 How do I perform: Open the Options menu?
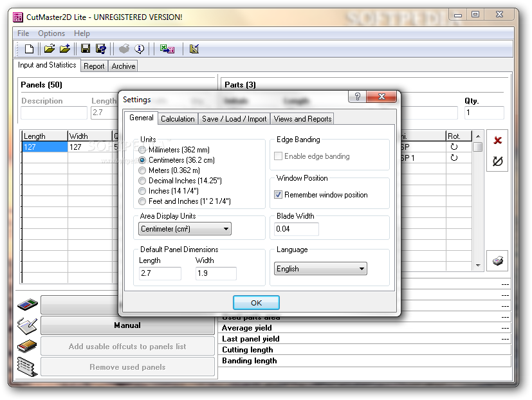[51, 33]
